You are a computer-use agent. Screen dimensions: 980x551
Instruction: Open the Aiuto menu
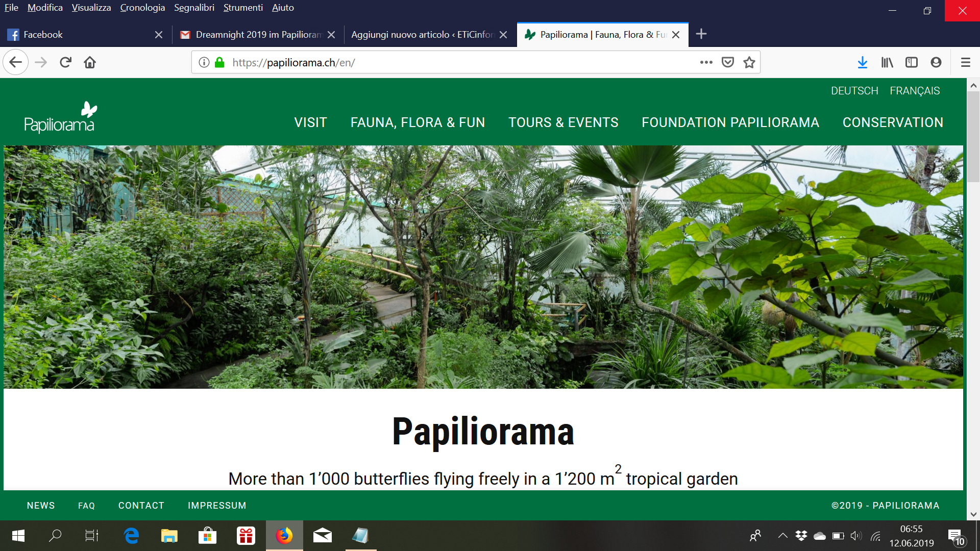point(283,8)
